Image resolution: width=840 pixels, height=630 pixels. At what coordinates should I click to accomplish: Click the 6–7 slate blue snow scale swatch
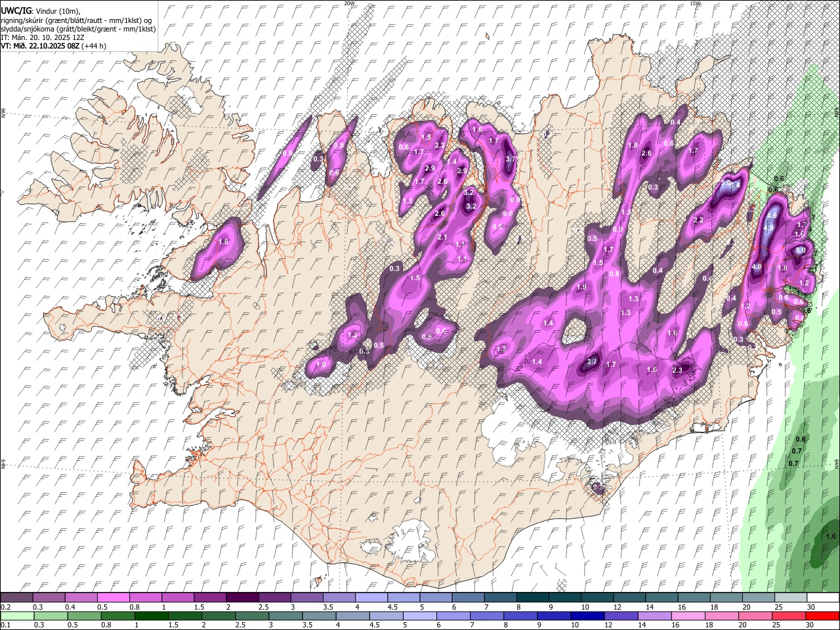pyautogui.click(x=467, y=598)
